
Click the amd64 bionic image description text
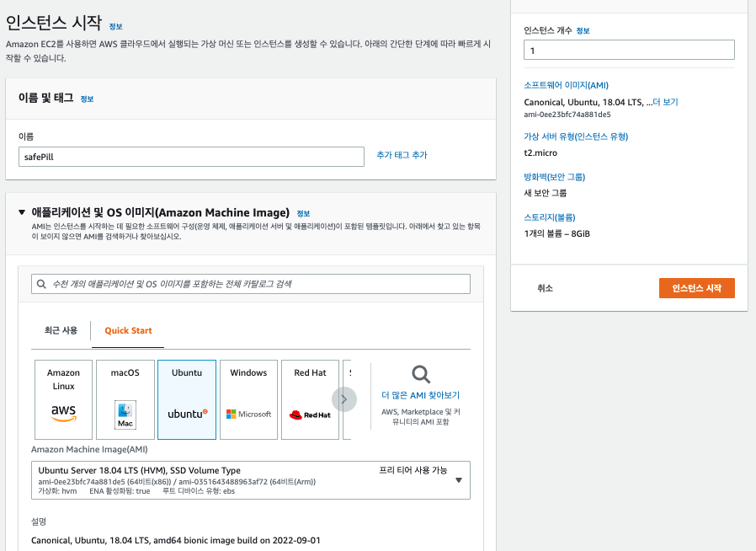point(175,540)
